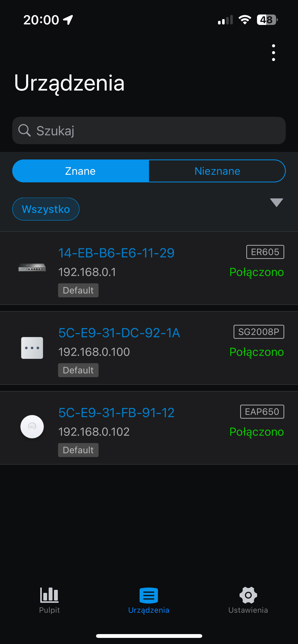Open the three-dot more options menu
The image size is (298, 644).
273,53
